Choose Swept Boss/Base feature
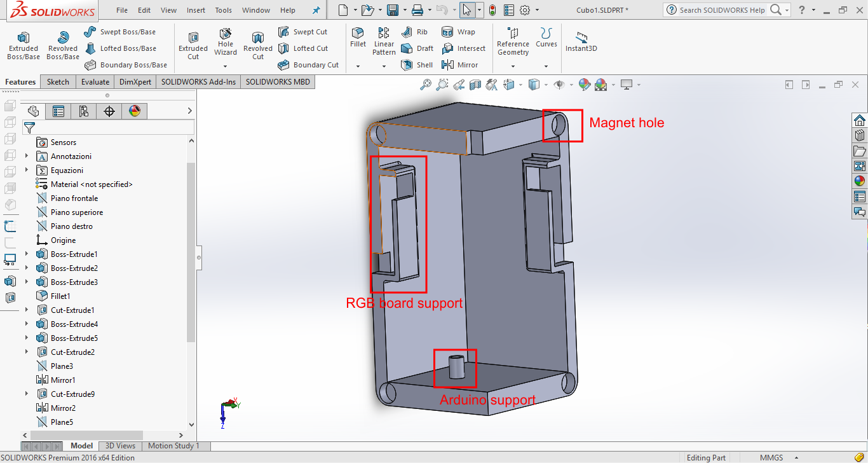Image resolution: width=868 pixels, height=463 pixels. click(119, 32)
